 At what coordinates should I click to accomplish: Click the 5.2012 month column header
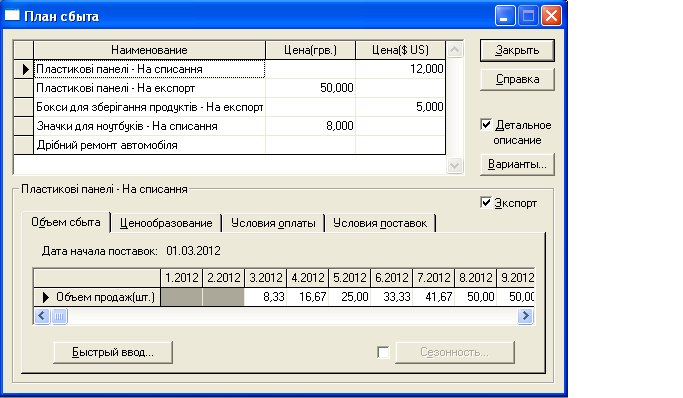click(x=349, y=278)
